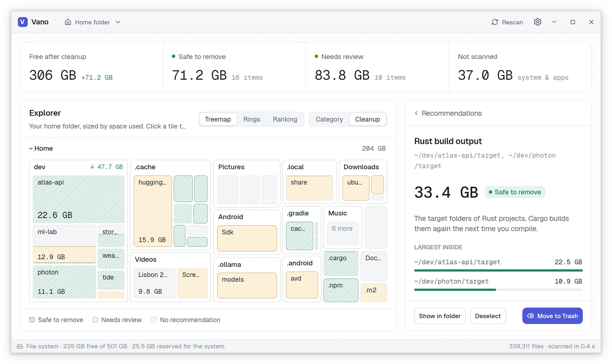The width and height of the screenshot is (612, 364).
Task: Select the Lisbon 2… tile in Videos
Action: click(x=155, y=283)
